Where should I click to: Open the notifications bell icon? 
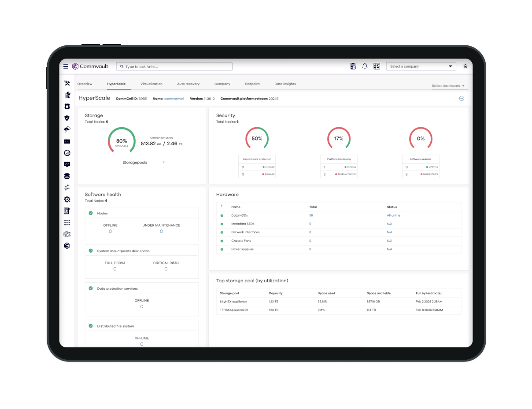[365, 66]
